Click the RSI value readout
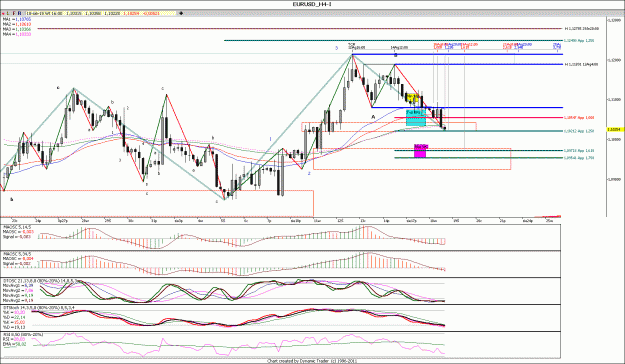The height and width of the screenshot is (364, 625). tap(14, 339)
